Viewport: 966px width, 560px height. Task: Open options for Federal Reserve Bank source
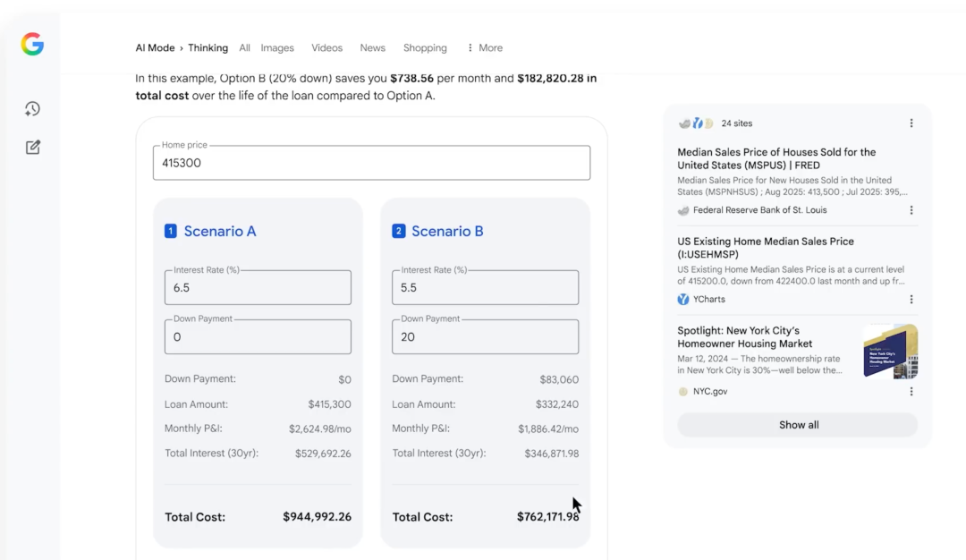(x=911, y=210)
